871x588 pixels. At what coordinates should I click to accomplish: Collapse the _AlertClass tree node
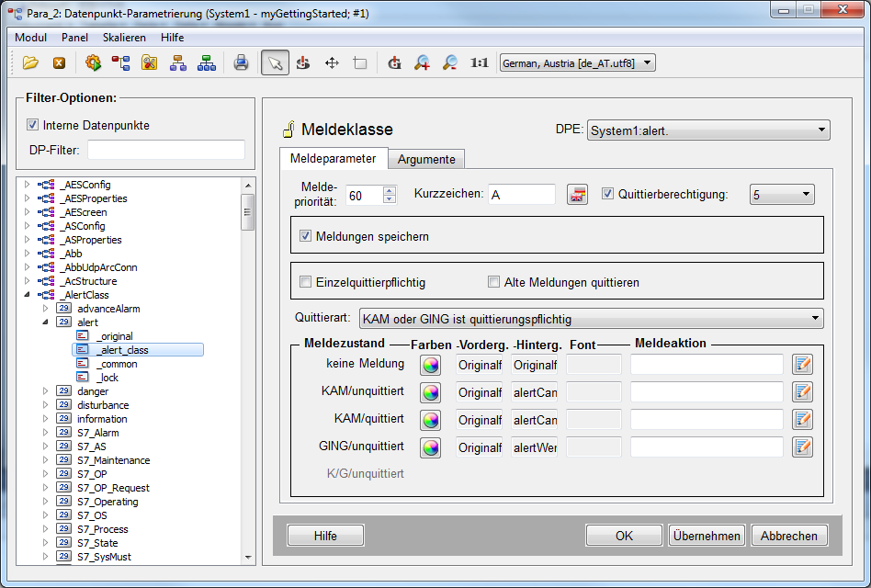(27, 295)
